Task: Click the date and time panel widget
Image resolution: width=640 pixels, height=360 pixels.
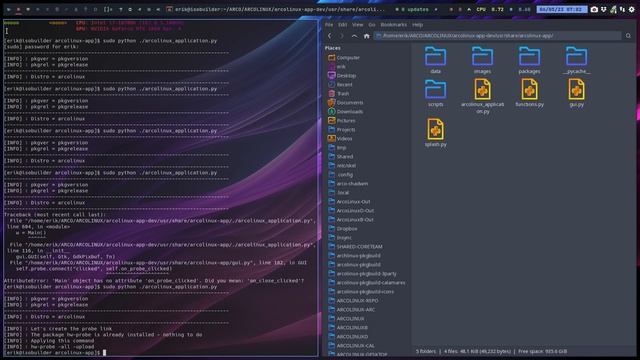Action: tap(562, 9)
